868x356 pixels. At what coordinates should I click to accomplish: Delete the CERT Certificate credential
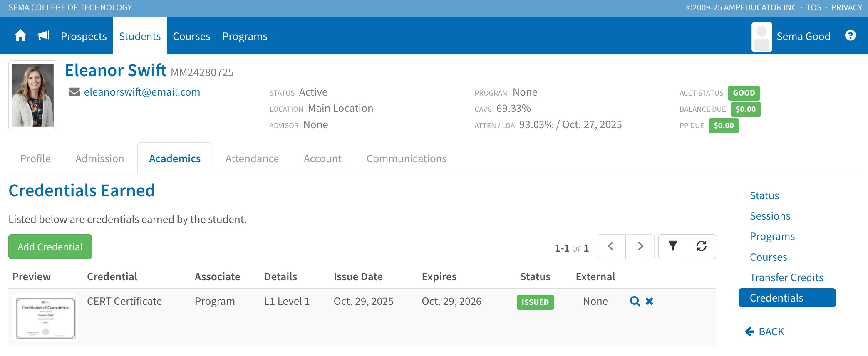click(650, 301)
